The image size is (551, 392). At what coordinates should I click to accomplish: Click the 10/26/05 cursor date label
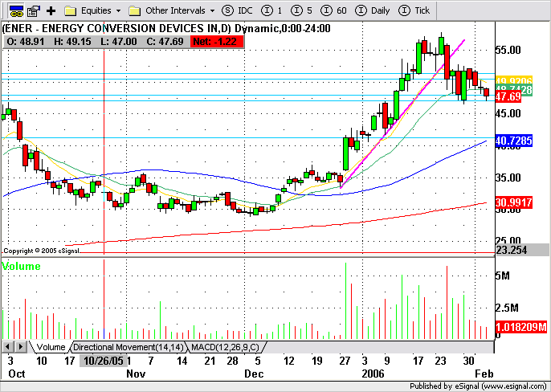pyautogui.click(x=104, y=361)
